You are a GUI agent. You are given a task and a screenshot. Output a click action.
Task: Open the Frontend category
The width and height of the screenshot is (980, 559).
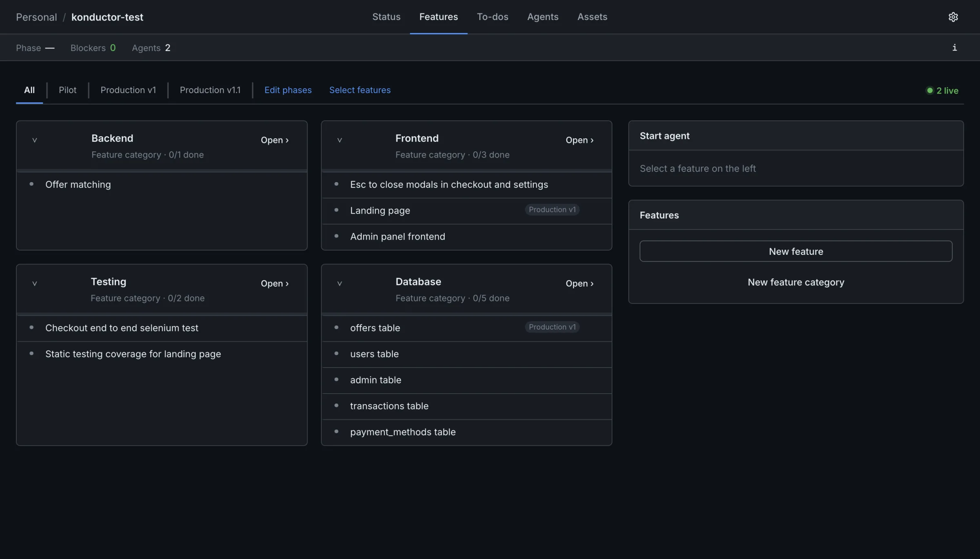579,140
